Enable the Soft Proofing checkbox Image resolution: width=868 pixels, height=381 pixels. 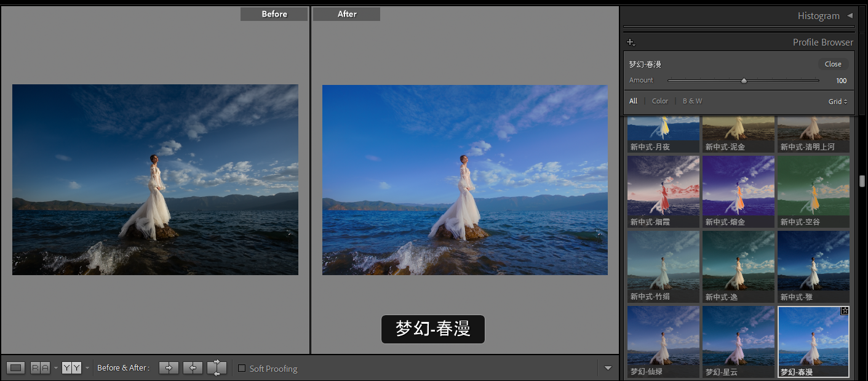(x=242, y=368)
